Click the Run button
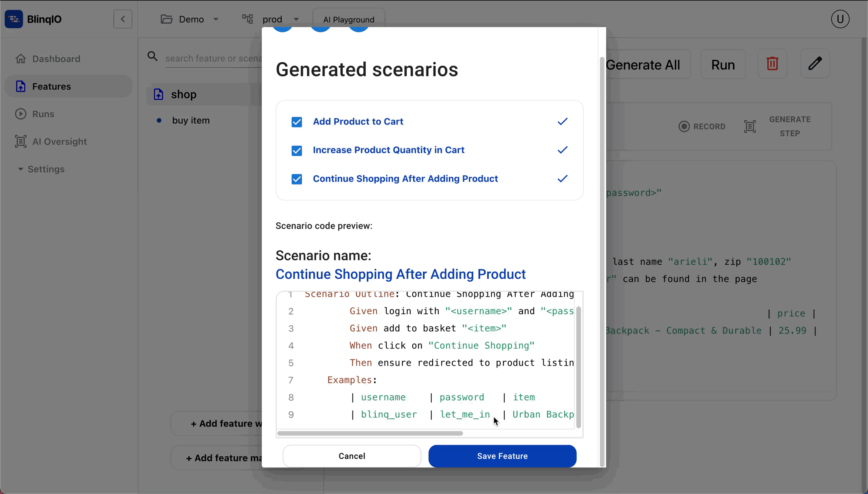 723,65
